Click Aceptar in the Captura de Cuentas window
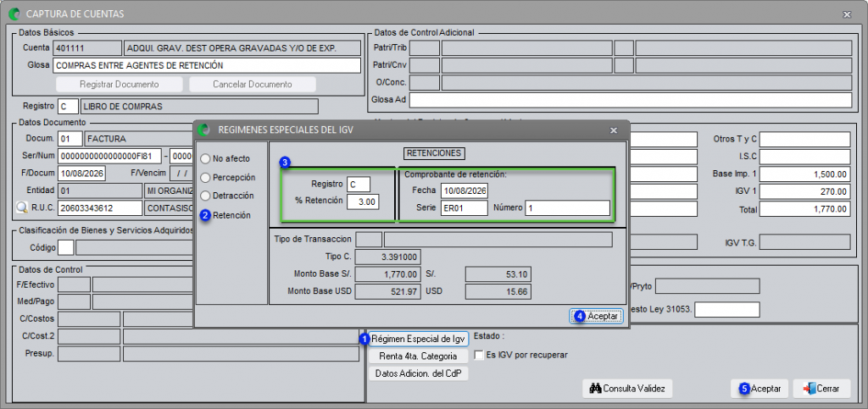The height and width of the screenshot is (409, 868). [759, 389]
